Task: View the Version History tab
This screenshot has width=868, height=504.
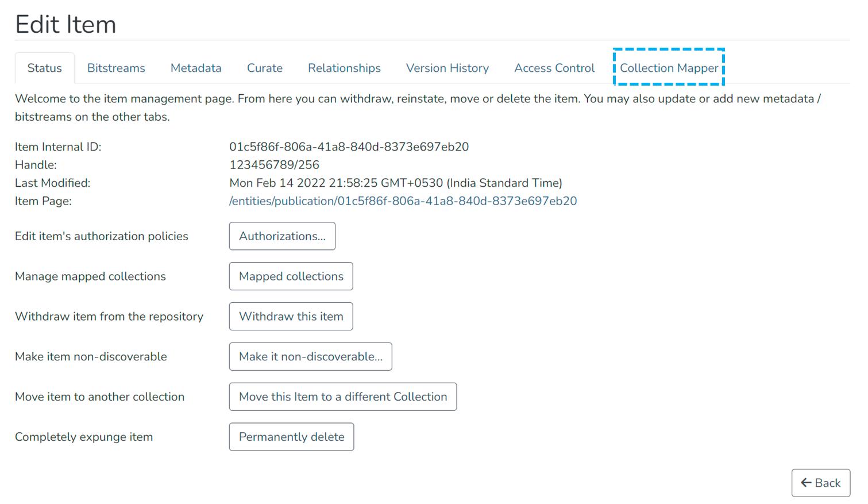Action: [447, 68]
